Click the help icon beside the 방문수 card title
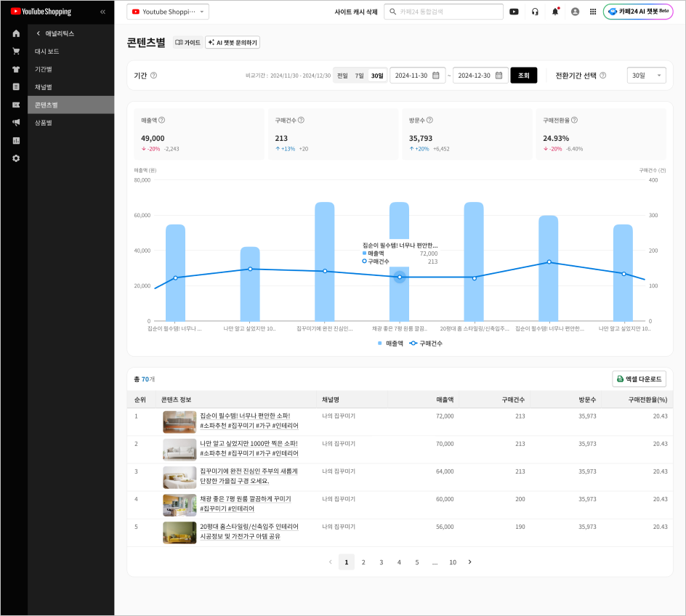686x616 pixels. [x=429, y=120]
